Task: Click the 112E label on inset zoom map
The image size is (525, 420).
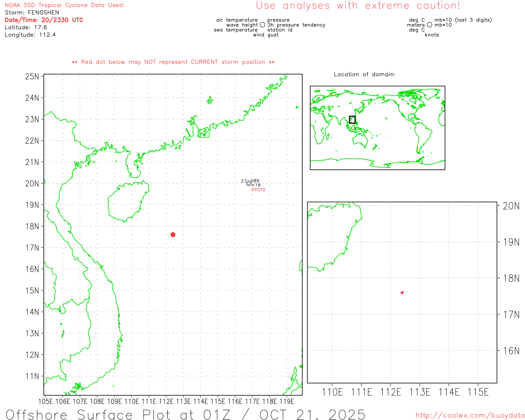Action: pos(391,393)
